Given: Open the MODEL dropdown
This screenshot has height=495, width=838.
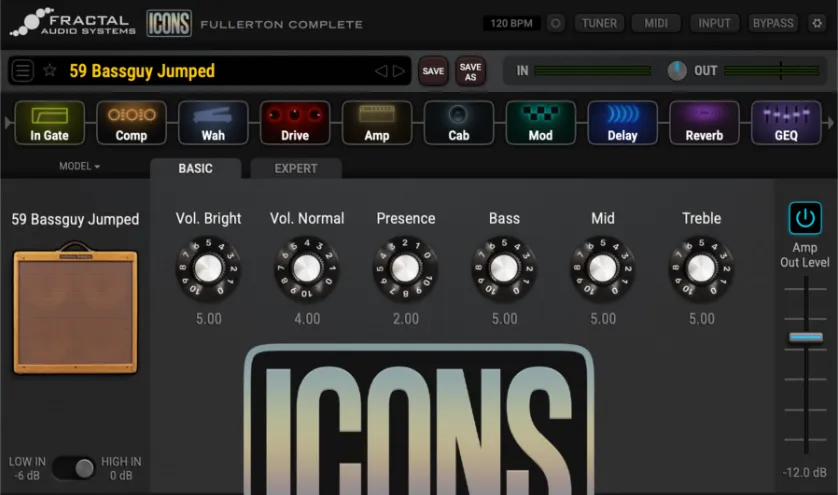Looking at the screenshot, I should [x=79, y=166].
